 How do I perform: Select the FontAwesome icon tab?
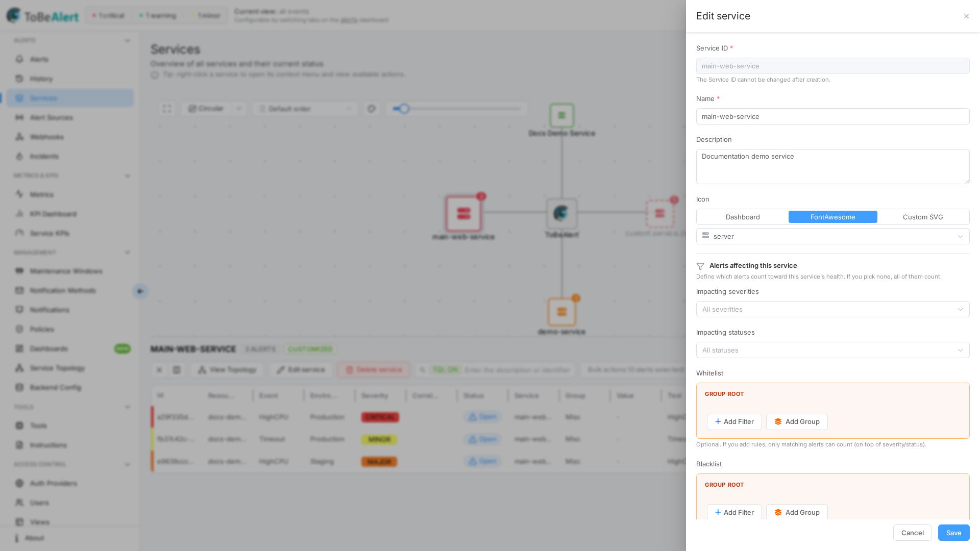(832, 217)
